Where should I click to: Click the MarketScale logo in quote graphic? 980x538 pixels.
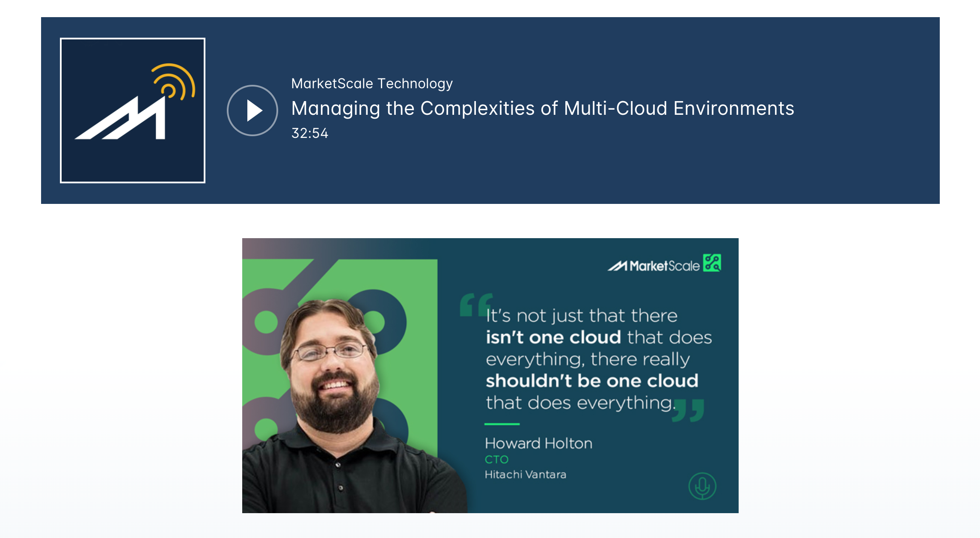pos(654,266)
